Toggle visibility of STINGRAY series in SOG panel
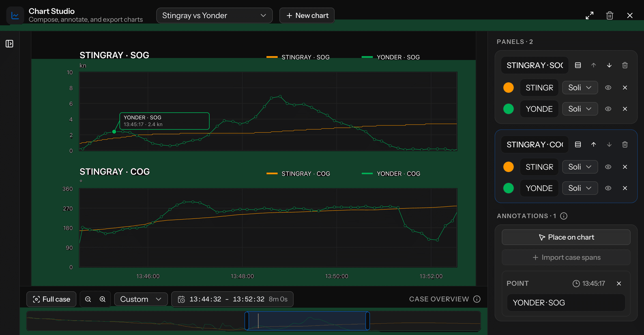The image size is (644, 335). click(x=608, y=88)
